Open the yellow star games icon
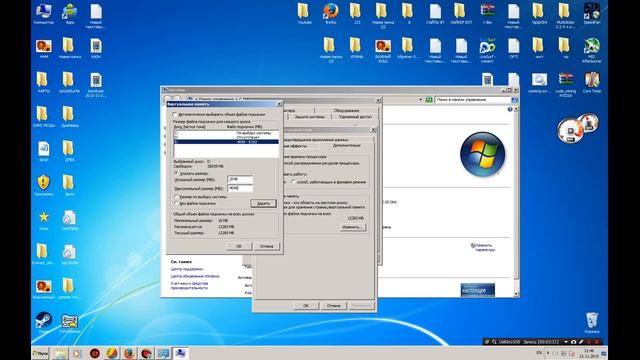Screen dimensions: 640x360 (44, 220)
